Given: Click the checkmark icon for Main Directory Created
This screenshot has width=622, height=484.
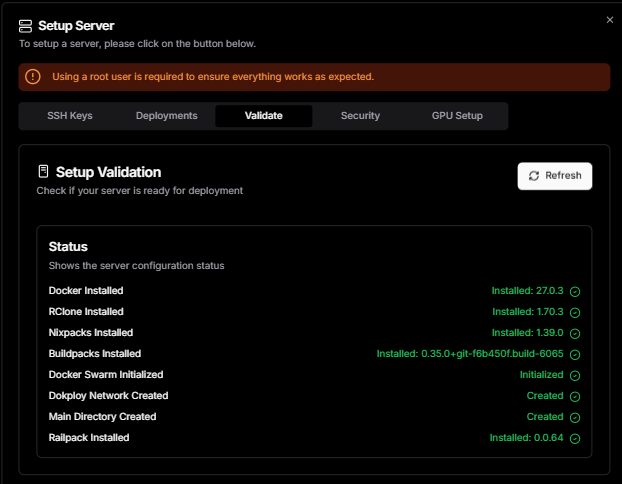Looking at the screenshot, I should coord(575,417).
